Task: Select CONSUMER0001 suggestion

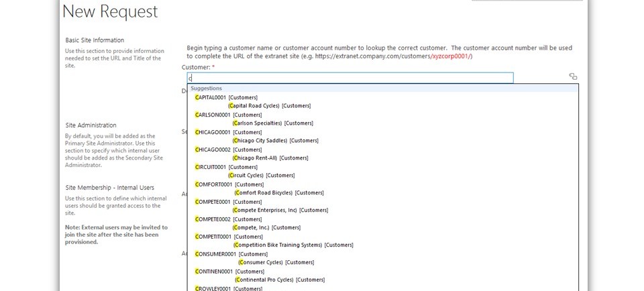Action: pyautogui.click(x=231, y=254)
